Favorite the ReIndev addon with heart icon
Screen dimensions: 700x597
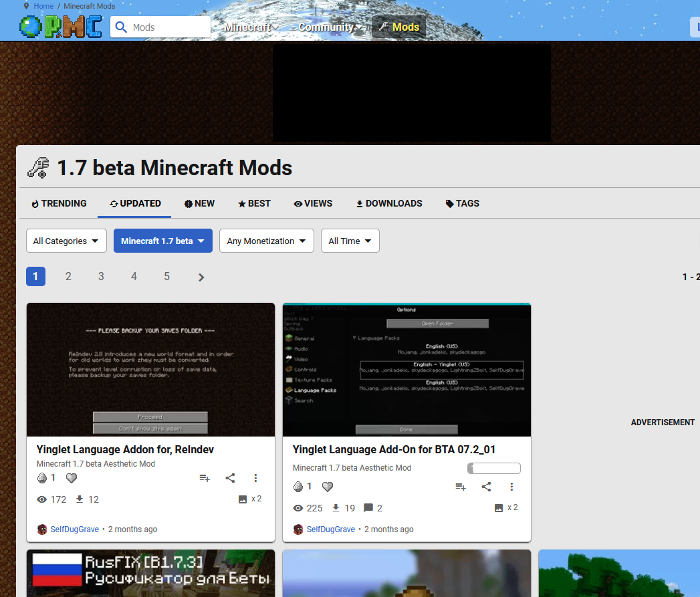click(x=72, y=478)
